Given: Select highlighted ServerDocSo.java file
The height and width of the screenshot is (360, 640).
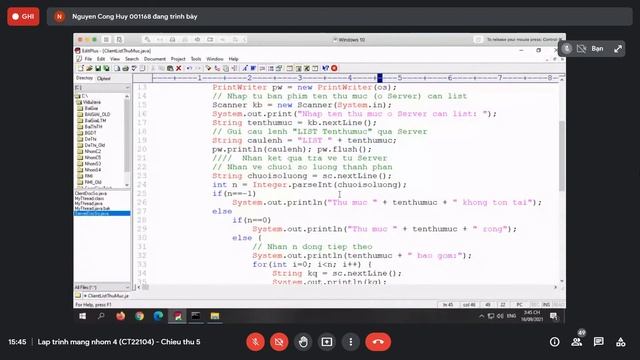Looking at the screenshot, I should [x=102, y=213].
